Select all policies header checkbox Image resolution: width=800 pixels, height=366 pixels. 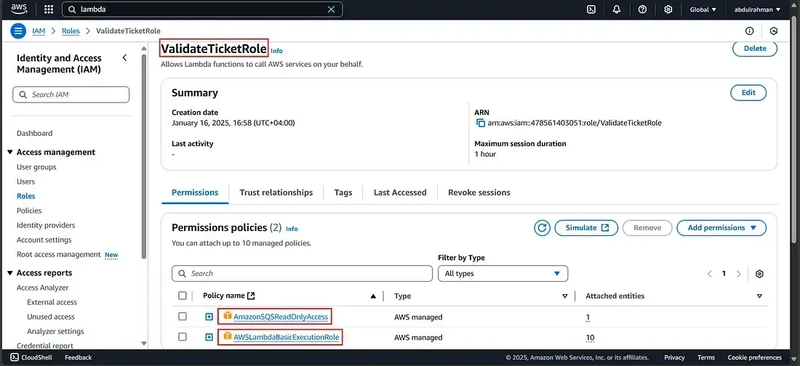click(x=182, y=296)
